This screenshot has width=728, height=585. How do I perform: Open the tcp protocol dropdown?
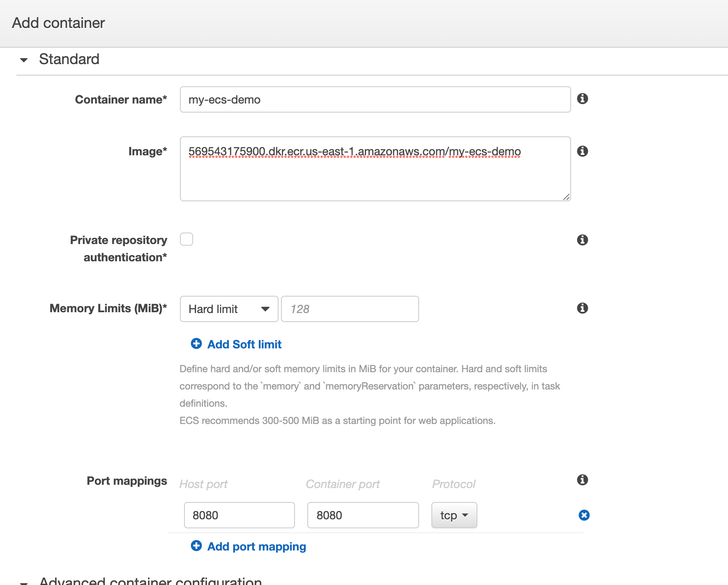(454, 515)
